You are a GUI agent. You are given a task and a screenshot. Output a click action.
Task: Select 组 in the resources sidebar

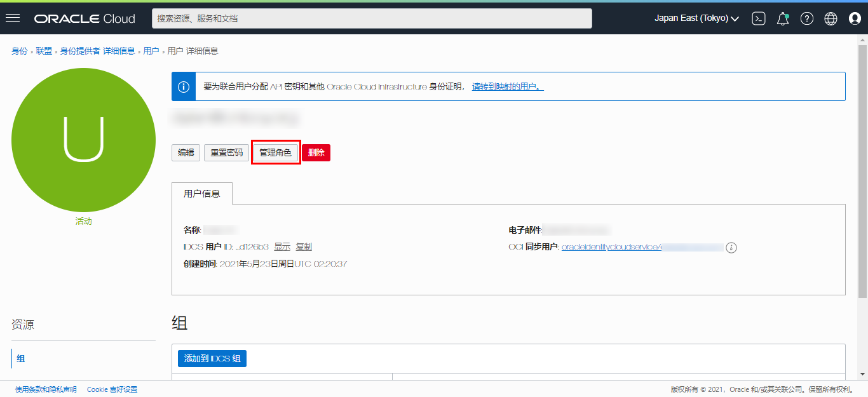(x=21, y=358)
